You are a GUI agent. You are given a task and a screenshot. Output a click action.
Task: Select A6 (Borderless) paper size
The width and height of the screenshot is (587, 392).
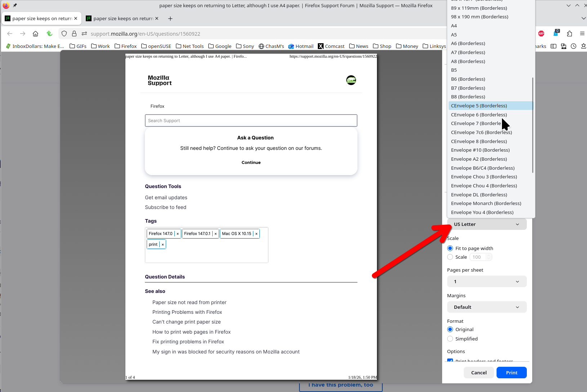point(491,43)
